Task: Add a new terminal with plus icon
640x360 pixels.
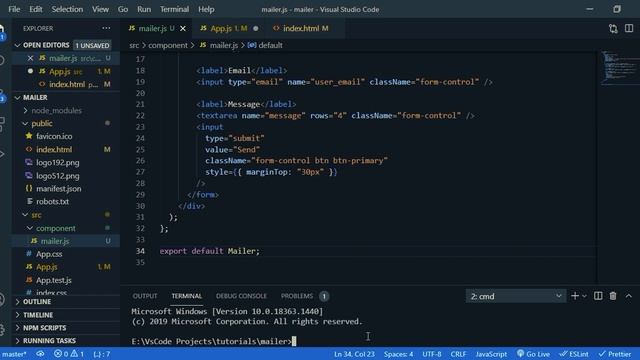Action: (575, 296)
